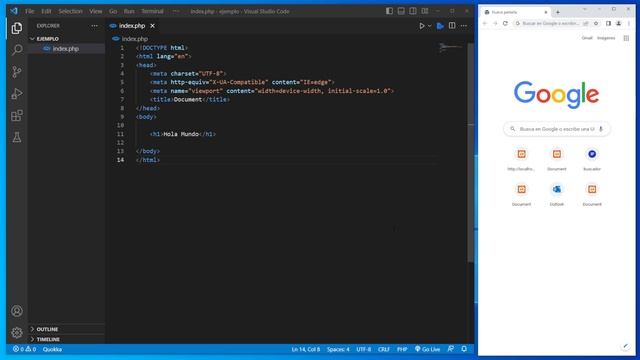Change indentation via Spaces: 4
Viewport: 640px width, 360px height.
coord(338,349)
